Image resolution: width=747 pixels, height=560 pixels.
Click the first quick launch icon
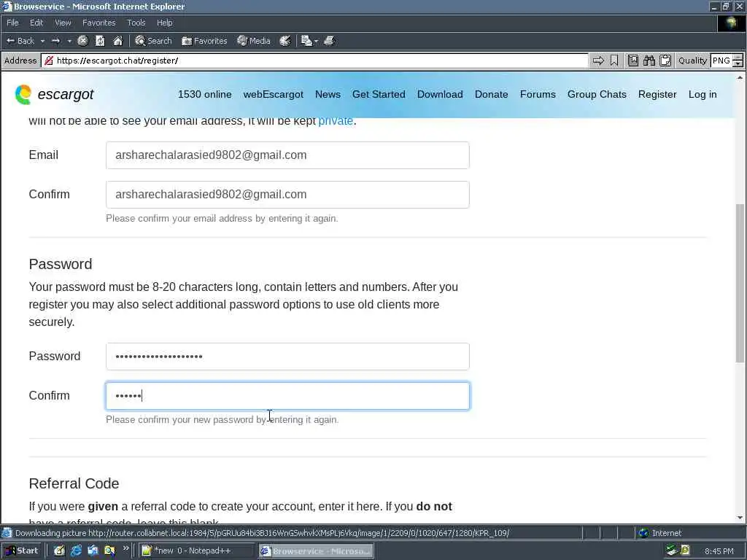click(x=59, y=551)
